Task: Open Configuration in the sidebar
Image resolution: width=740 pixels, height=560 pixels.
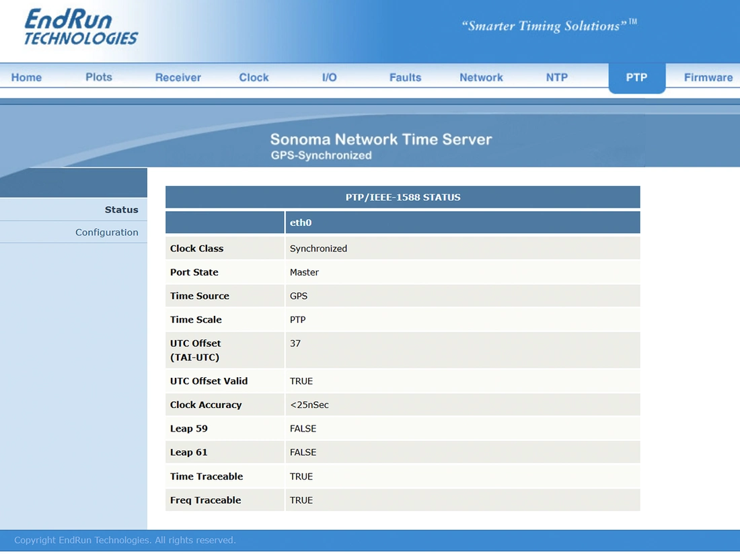Action: click(107, 232)
